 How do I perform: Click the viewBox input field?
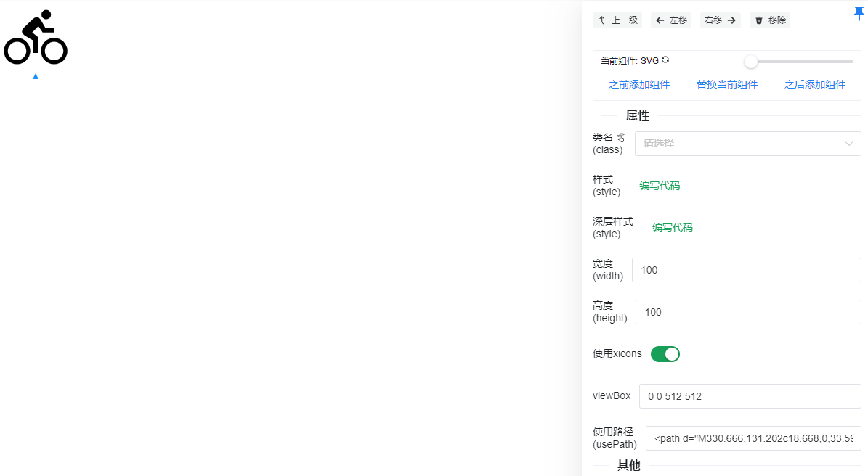(750, 396)
